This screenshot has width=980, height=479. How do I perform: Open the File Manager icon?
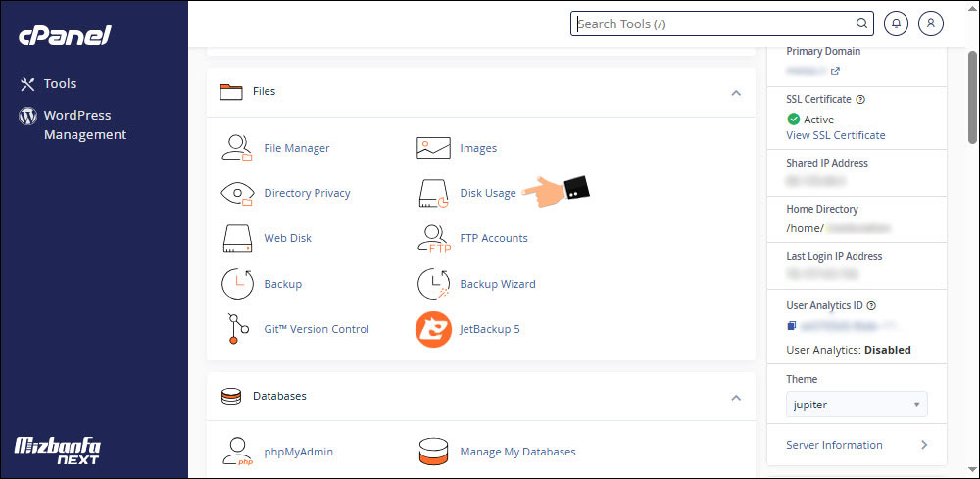pyautogui.click(x=237, y=148)
